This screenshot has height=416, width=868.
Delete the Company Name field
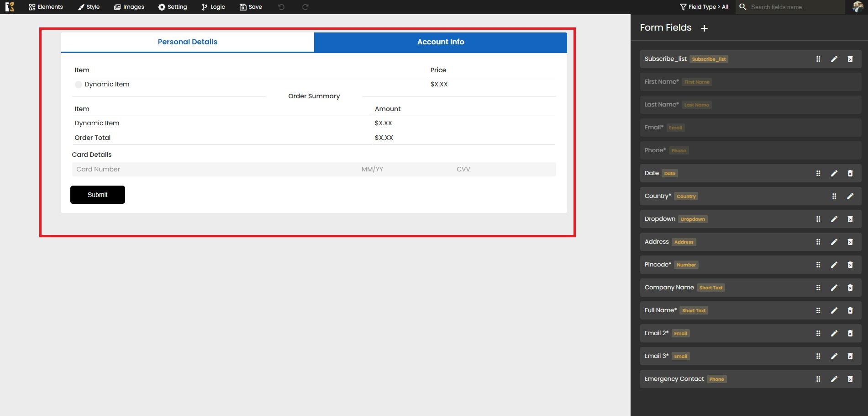point(850,288)
